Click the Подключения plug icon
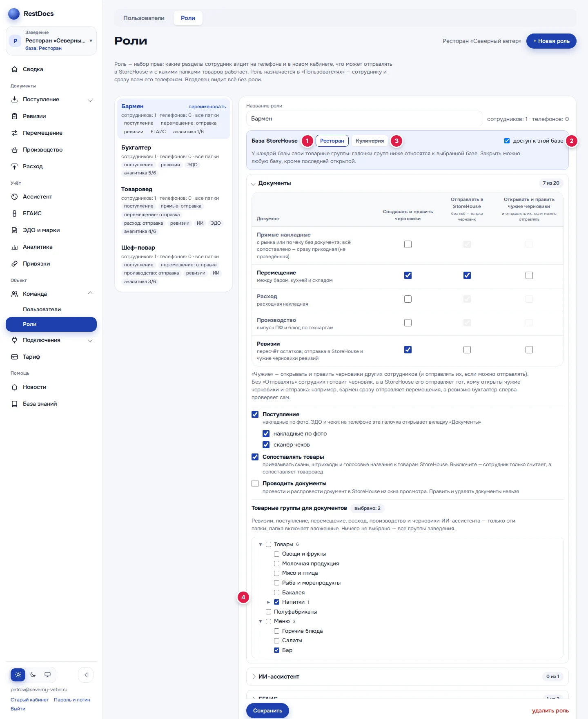Screen dimensions: 588x719 pos(15,340)
